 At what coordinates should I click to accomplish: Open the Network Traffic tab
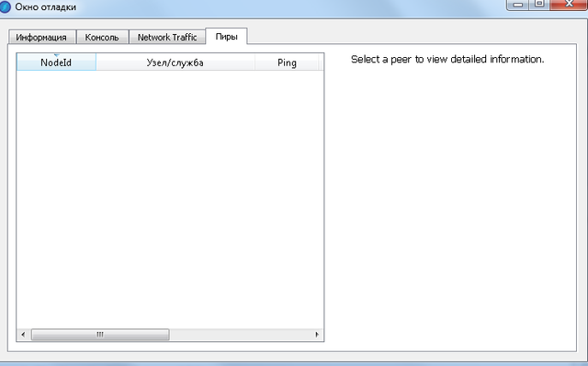click(x=167, y=37)
